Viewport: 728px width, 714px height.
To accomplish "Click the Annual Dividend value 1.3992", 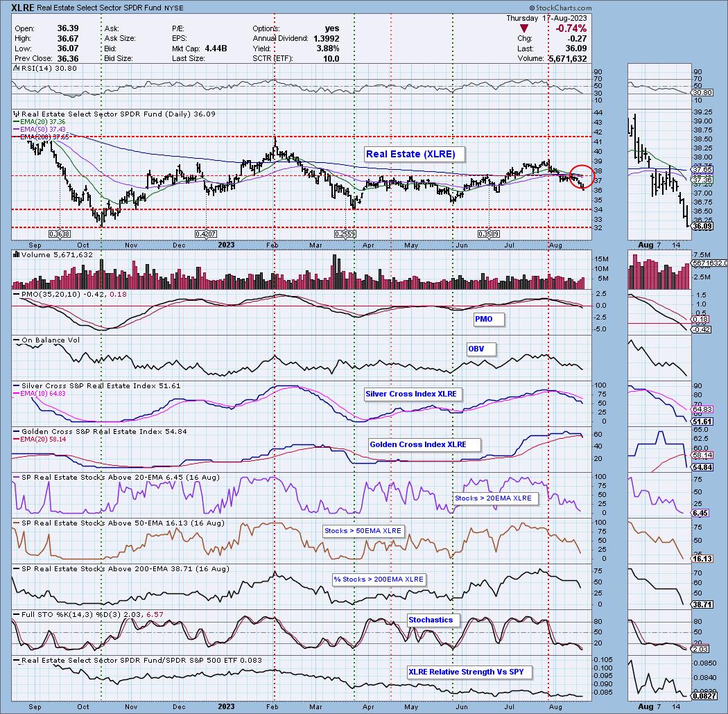I will coord(326,39).
